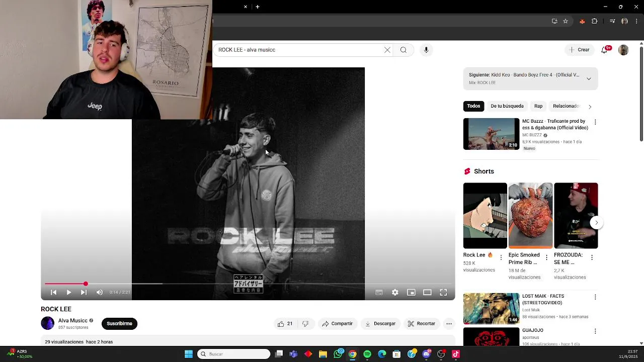Open the Alva Musicc channel name
Screen dimensions: 644x362
point(73,320)
